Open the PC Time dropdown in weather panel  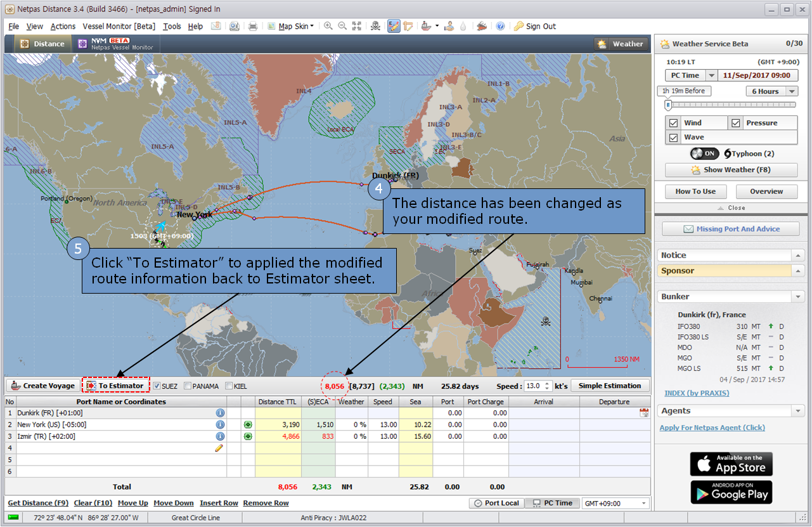(x=711, y=75)
